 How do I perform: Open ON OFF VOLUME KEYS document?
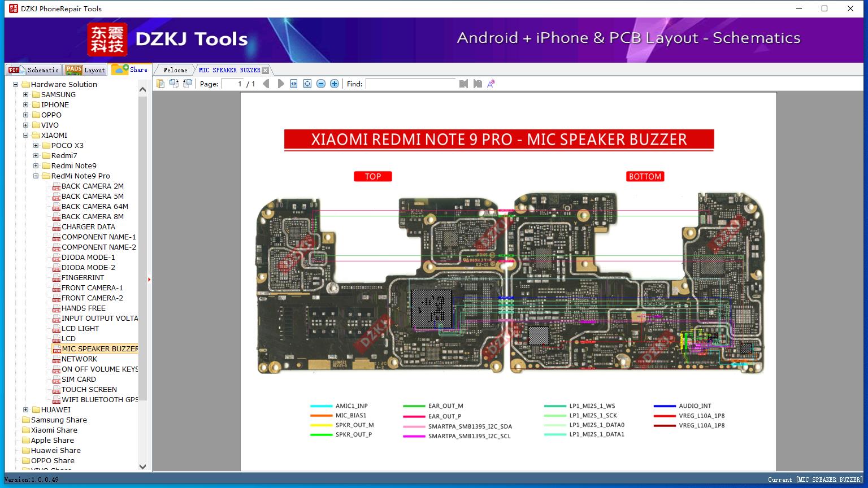pyautogui.click(x=100, y=369)
